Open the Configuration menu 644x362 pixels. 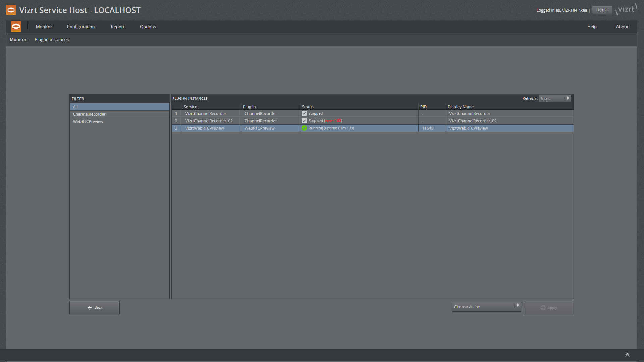[x=80, y=27]
